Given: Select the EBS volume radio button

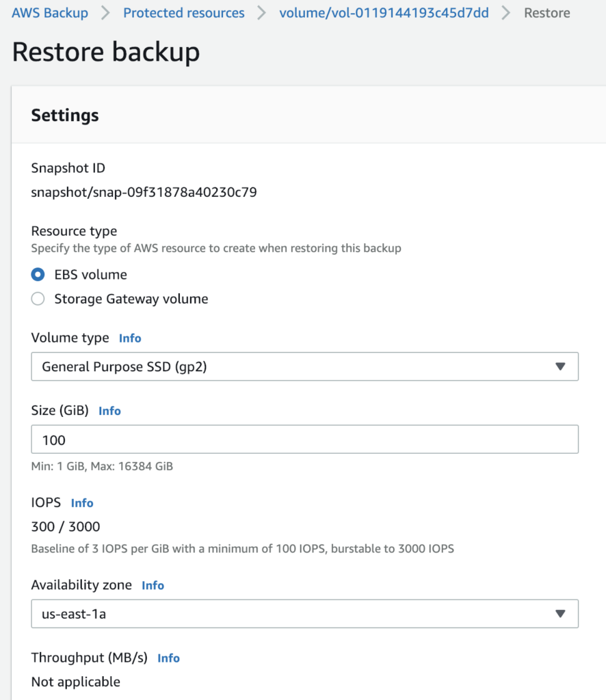Looking at the screenshot, I should [38, 275].
